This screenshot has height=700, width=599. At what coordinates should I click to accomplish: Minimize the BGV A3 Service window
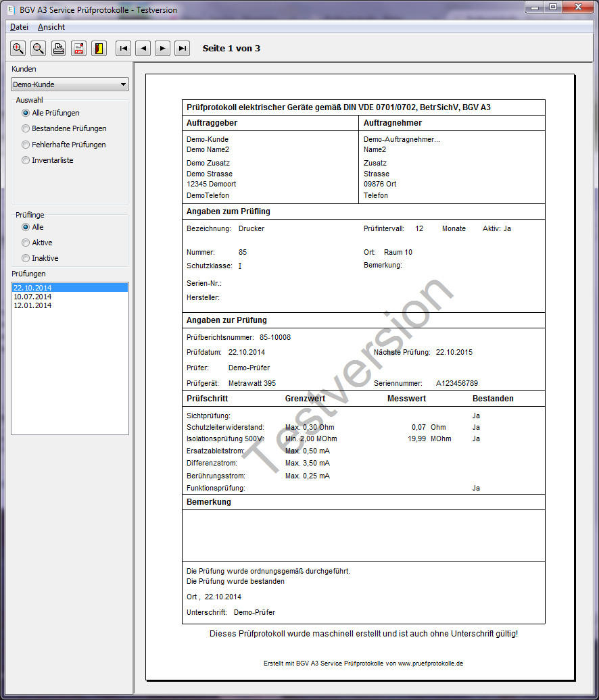[535, 7]
